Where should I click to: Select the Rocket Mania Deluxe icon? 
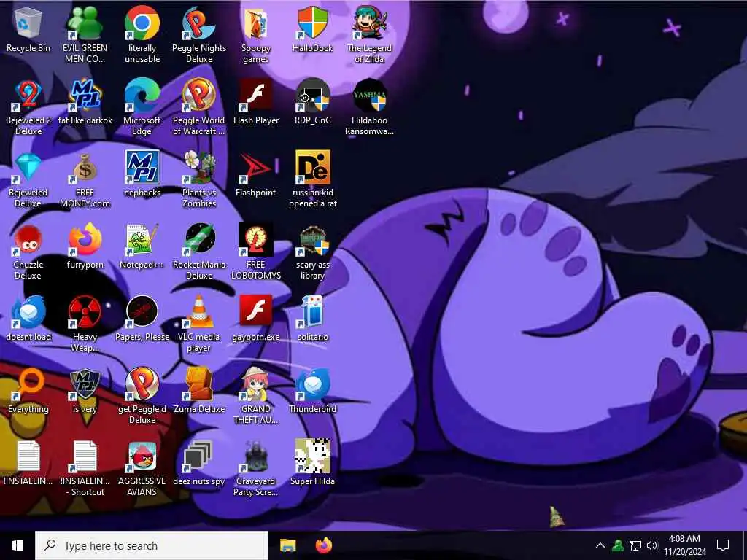pos(199,240)
